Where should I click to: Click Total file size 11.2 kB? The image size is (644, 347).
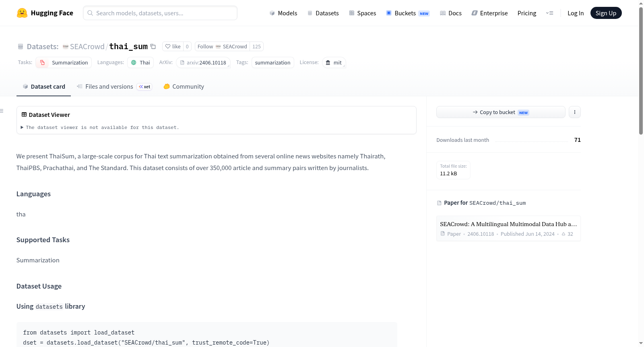(453, 170)
